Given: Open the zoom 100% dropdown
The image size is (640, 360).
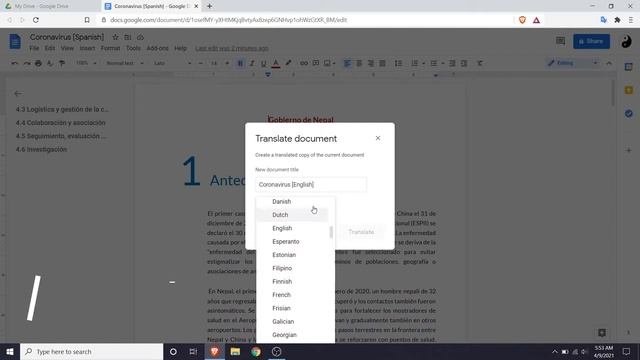Looking at the screenshot, I should (86, 63).
